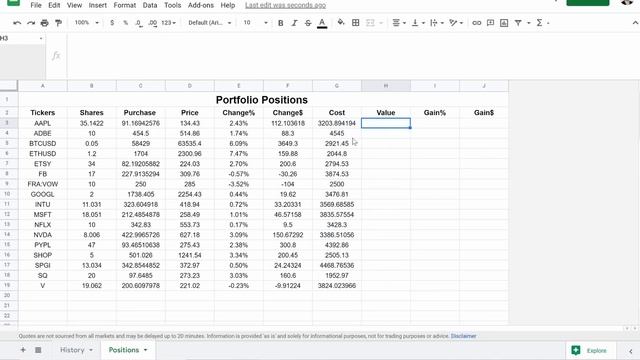The image size is (640, 360).
Task: Click the Gain% header cell
Action: coord(435,113)
